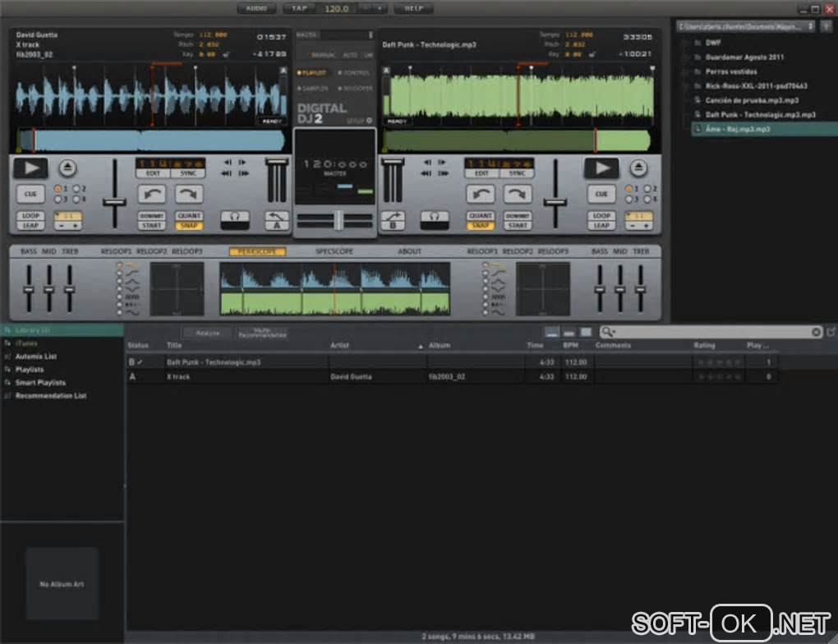The height and width of the screenshot is (644, 838).
Task: Select the bottom sine-wave effect on the left panel
Action: coord(120,312)
